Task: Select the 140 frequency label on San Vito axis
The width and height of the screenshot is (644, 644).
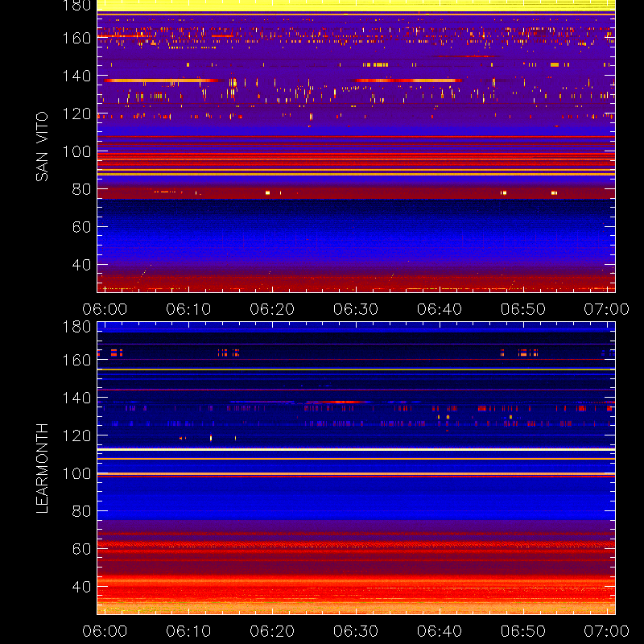Action: click(76, 76)
